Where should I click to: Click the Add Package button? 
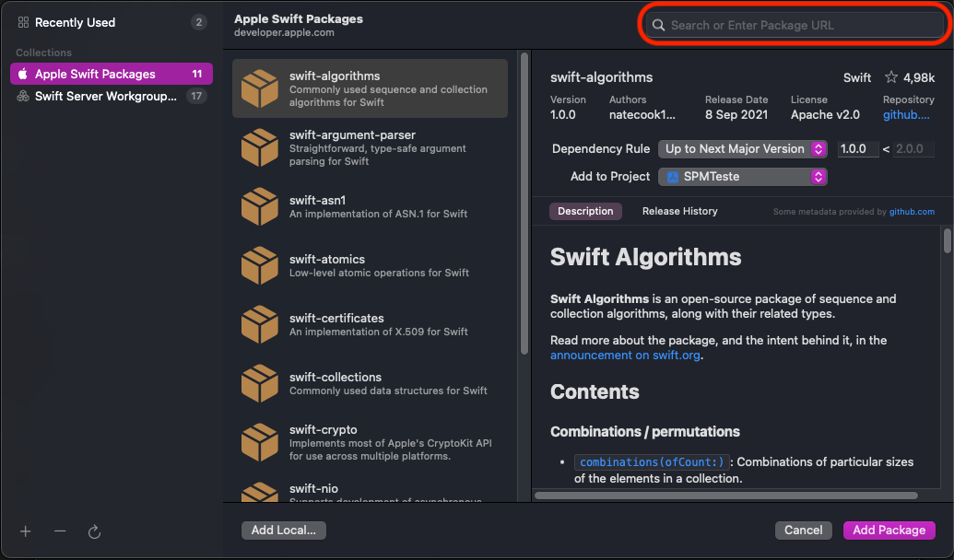889,531
